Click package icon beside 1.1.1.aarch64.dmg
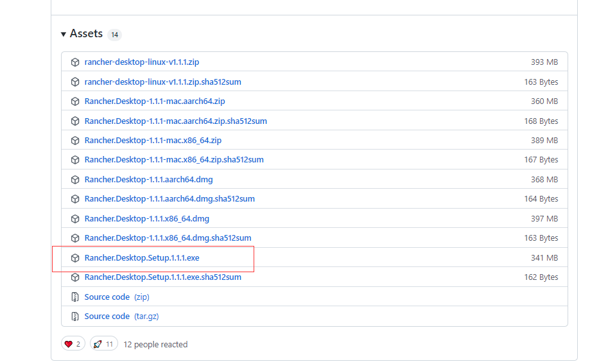The width and height of the screenshot is (608, 364). [75, 180]
